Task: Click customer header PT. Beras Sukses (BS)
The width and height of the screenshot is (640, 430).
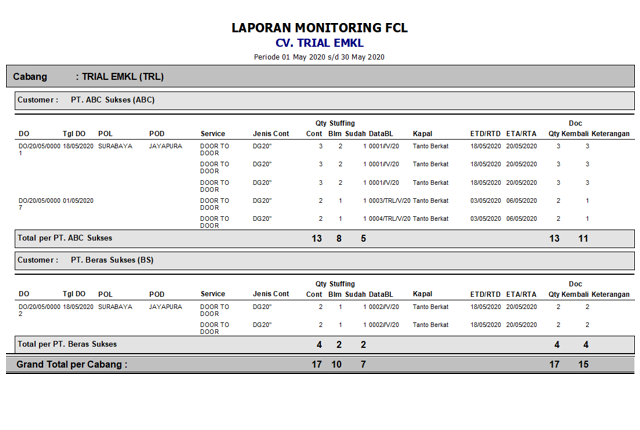Action: tap(325, 260)
